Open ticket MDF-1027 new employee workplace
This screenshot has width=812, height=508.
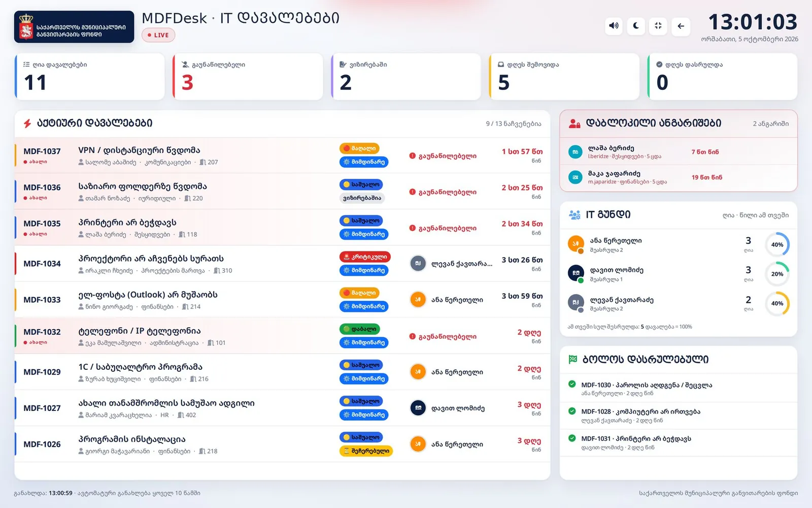(282, 408)
